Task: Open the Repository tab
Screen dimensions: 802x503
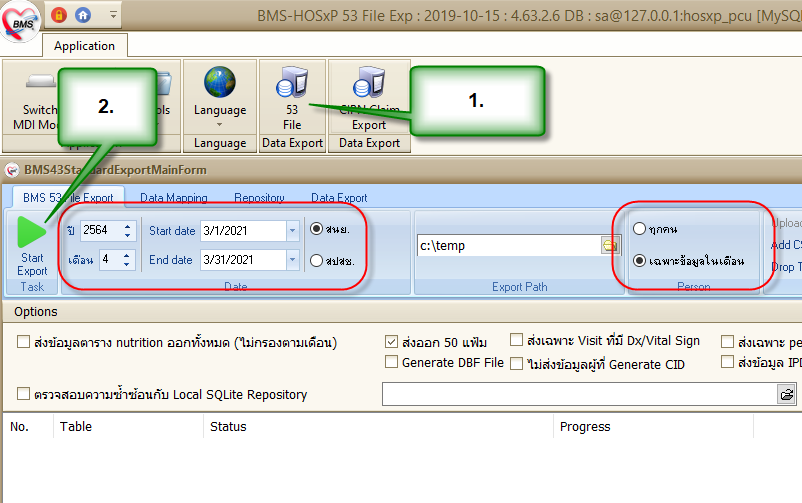Action: pos(259,198)
